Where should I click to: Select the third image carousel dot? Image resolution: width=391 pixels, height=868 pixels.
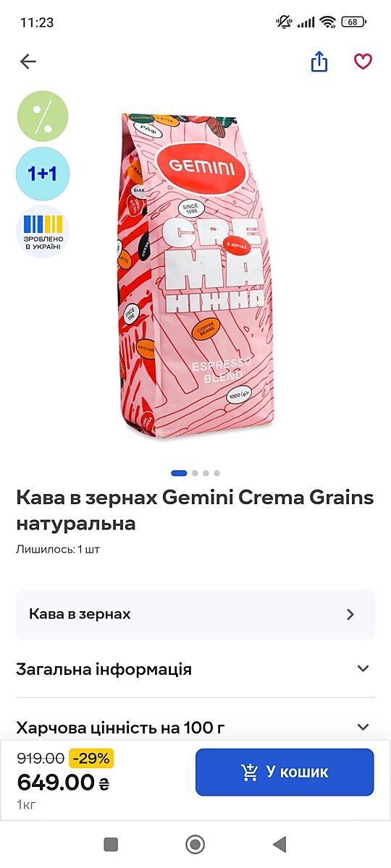(206, 473)
